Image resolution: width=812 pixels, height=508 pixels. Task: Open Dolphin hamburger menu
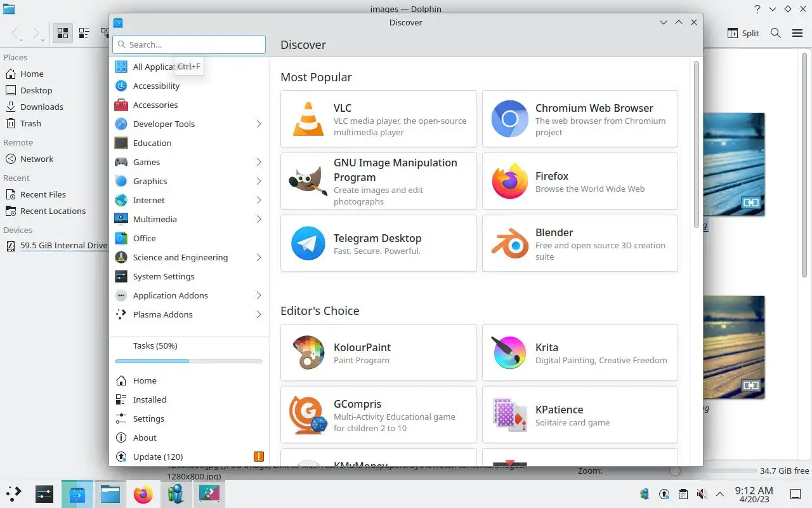click(x=797, y=33)
